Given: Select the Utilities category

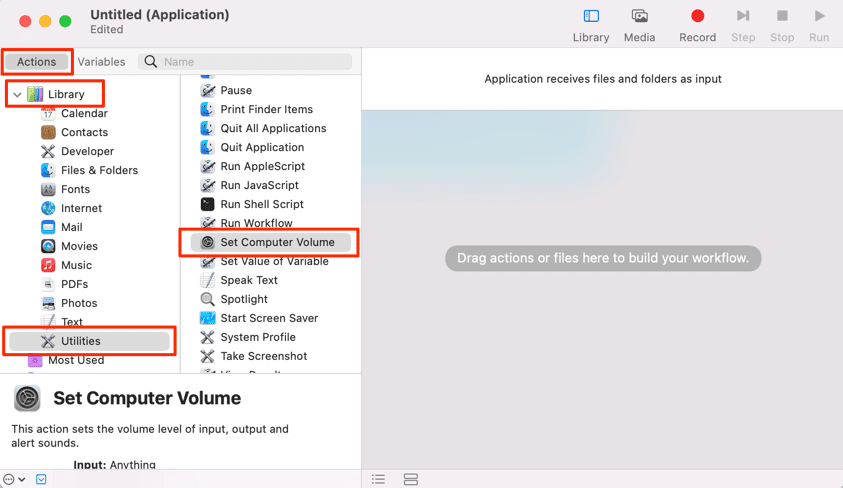Looking at the screenshot, I should 89,341.
